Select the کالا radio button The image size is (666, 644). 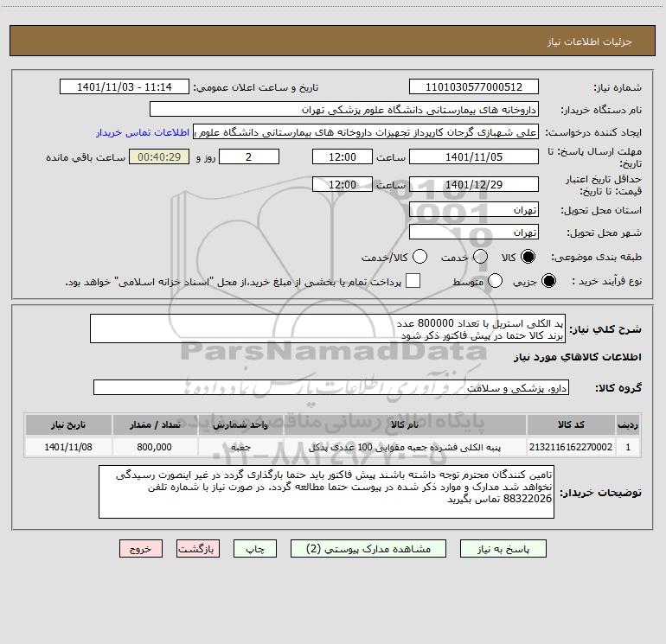click(528, 257)
